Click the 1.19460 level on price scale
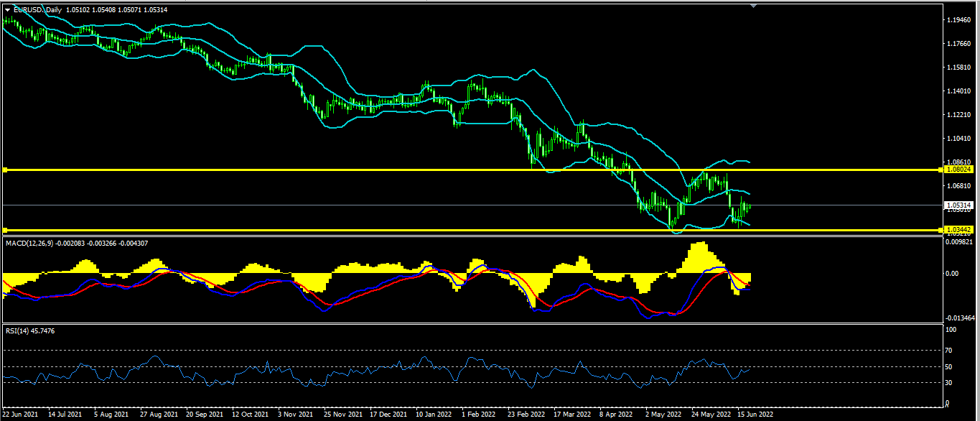Image resolution: width=980 pixels, height=421 pixels. point(959,20)
